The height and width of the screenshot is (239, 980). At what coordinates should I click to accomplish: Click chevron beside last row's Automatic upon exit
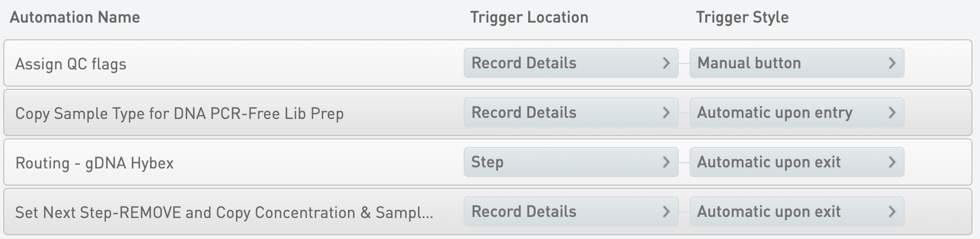892,212
